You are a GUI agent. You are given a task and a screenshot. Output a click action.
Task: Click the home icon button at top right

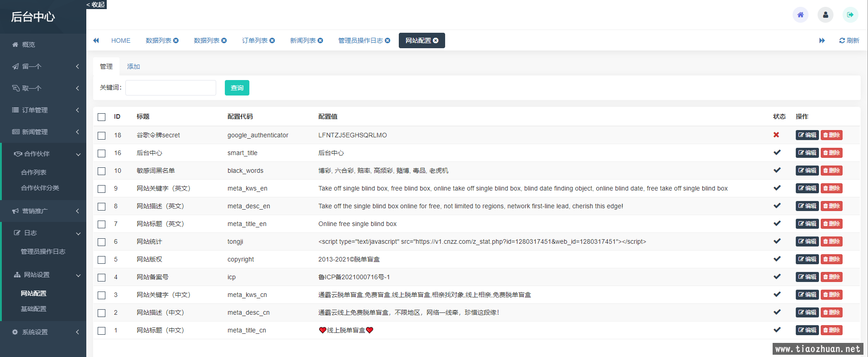click(x=800, y=15)
